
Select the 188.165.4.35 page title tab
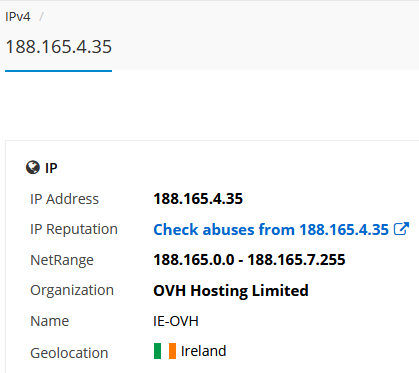point(59,47)
